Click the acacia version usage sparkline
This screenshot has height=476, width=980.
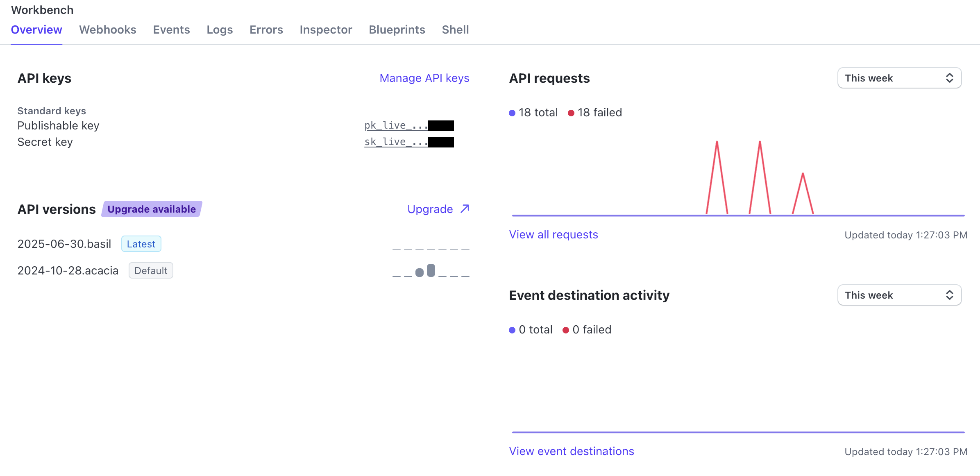[x=431, y=271]
